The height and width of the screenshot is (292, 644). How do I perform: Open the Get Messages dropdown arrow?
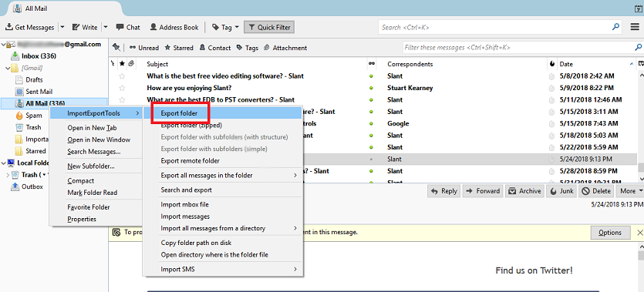pos(62,28)
